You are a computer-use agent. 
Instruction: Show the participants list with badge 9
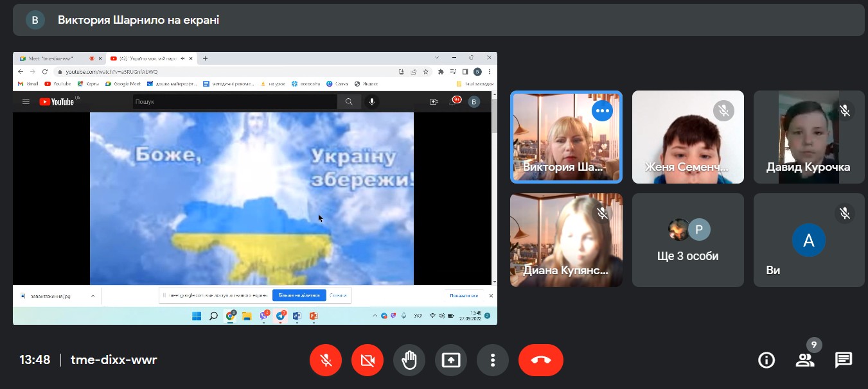[x=805, y=360]
